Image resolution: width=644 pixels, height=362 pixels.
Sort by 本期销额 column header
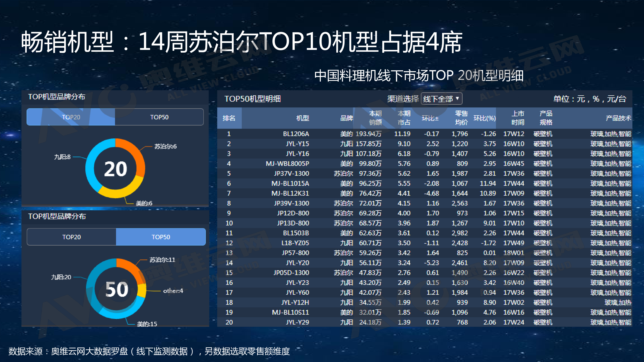tap(375, 118)
